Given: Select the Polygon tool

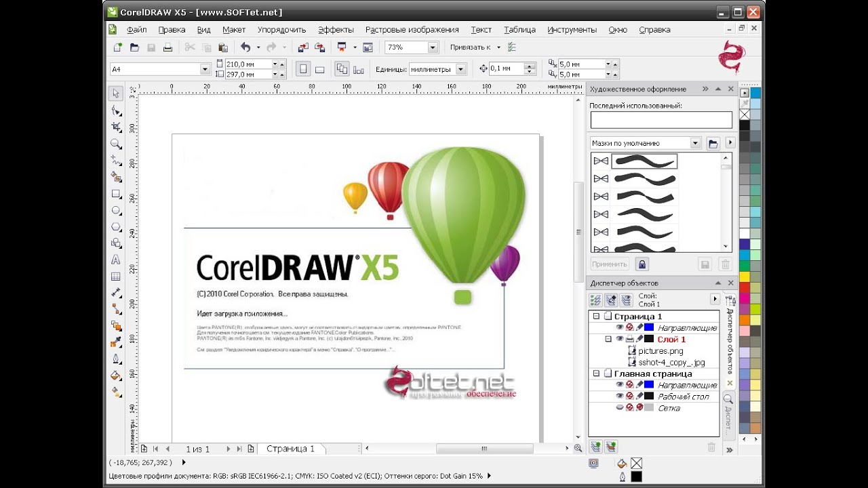Looking at the screenshot, I should click(116, 227).
